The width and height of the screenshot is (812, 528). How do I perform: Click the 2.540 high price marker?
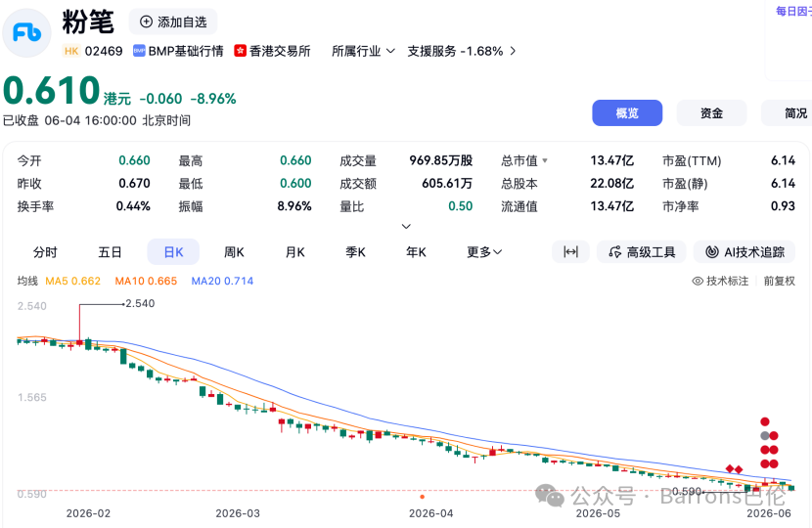(140, 303)
